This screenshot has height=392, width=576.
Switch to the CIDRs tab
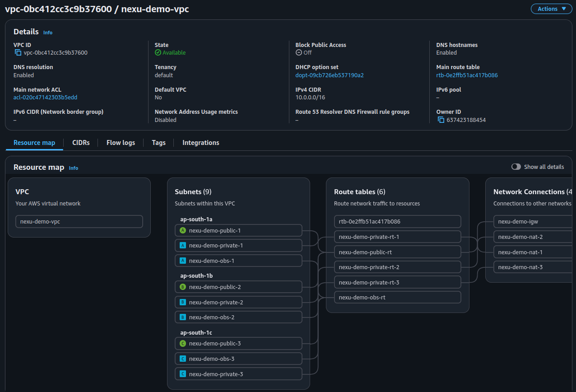coord(81,142)
